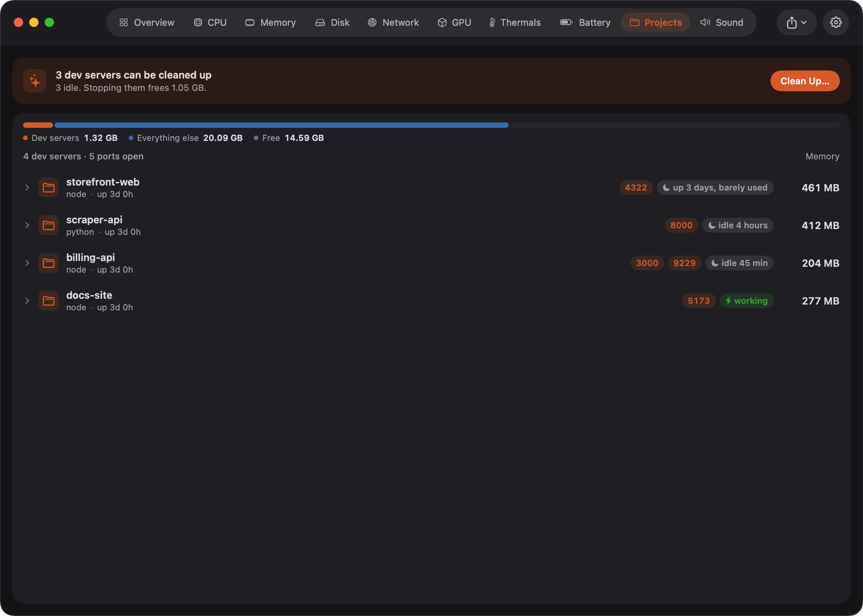Click the scraper-api folder icon
The width and height of the screenshot is (863, 616).
coord(49,225)
